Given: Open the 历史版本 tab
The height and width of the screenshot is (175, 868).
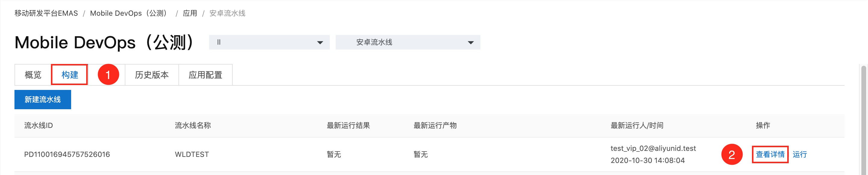Looking at the screenshot, I should 152,75.
